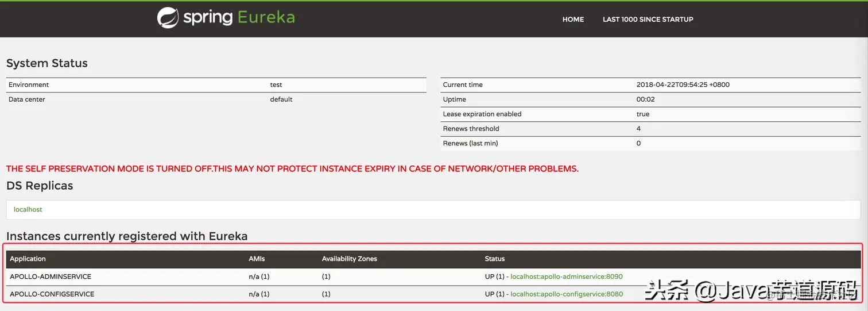Select the Uptime label
The height and width of the screenshot is (311, 868).
[454, 99]
